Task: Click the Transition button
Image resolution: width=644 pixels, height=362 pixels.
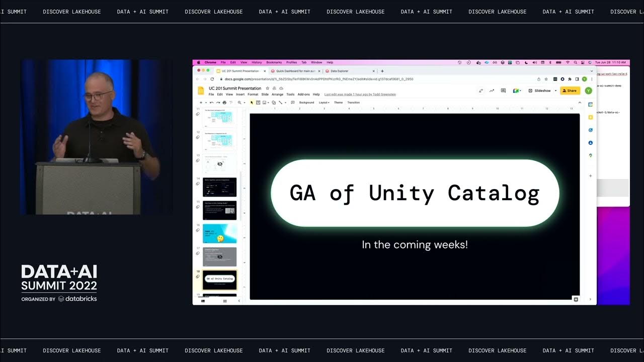Action: (x=353, y=103)
